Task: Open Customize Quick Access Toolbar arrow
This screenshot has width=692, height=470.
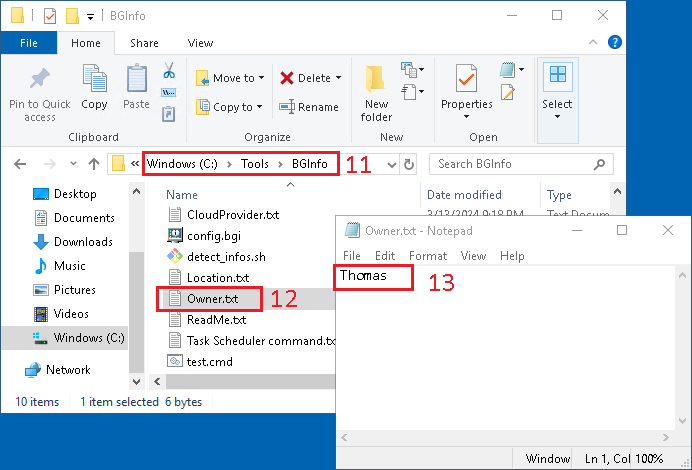Action: click(x=90, y=17)
